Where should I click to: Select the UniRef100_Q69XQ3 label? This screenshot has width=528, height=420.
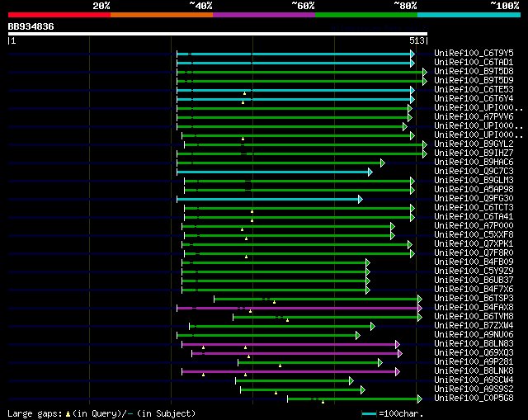(x=474, y=353)
